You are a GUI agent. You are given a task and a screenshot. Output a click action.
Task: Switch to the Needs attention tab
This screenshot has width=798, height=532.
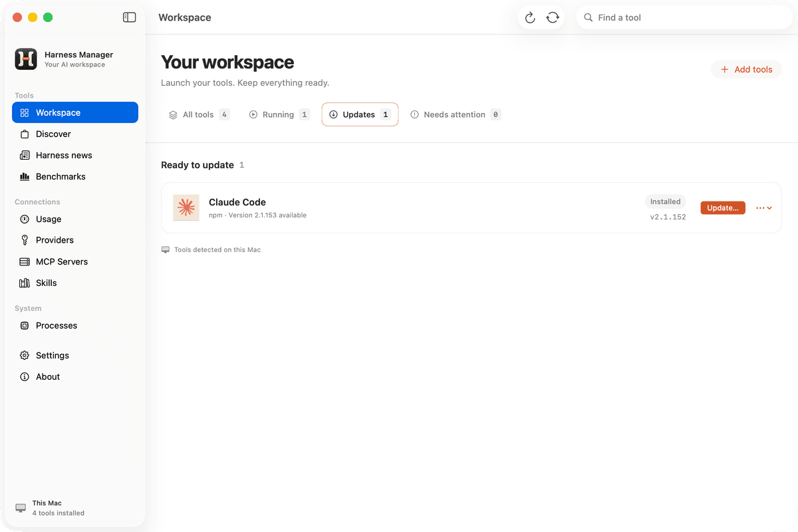click(456, 114)
